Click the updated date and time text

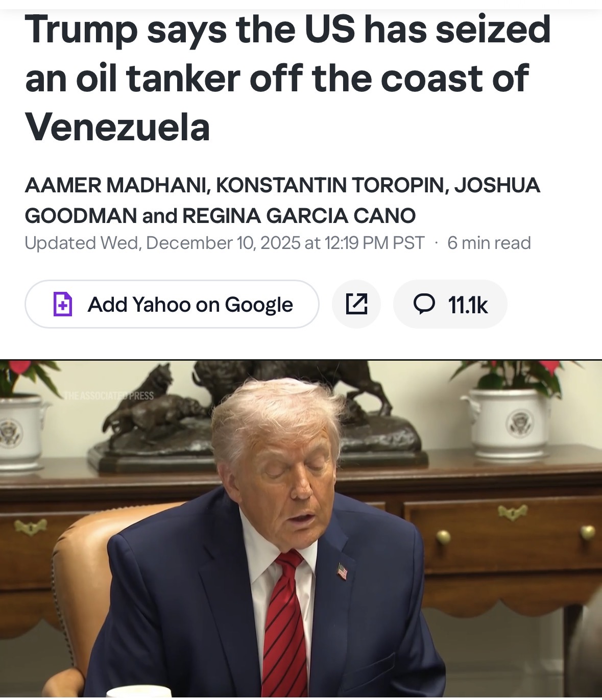pyautogui.click(x=224, y=243)
